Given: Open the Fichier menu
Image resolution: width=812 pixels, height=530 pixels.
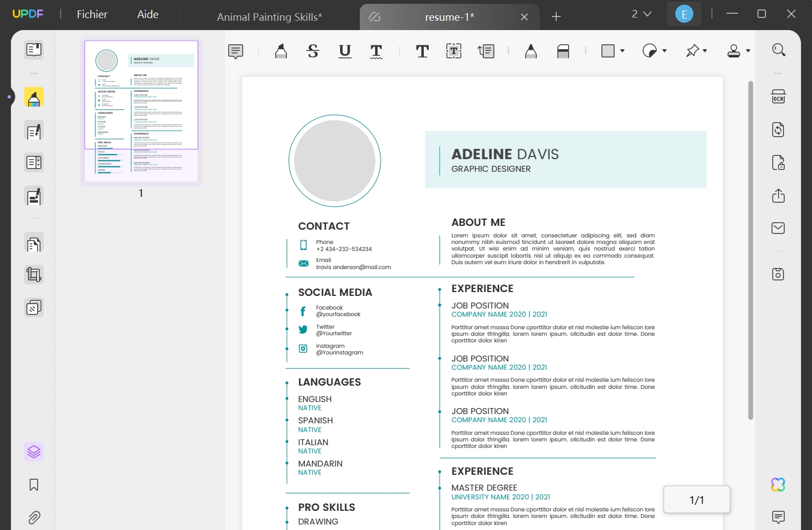Looking at the screenshot, I should [92, 14].
